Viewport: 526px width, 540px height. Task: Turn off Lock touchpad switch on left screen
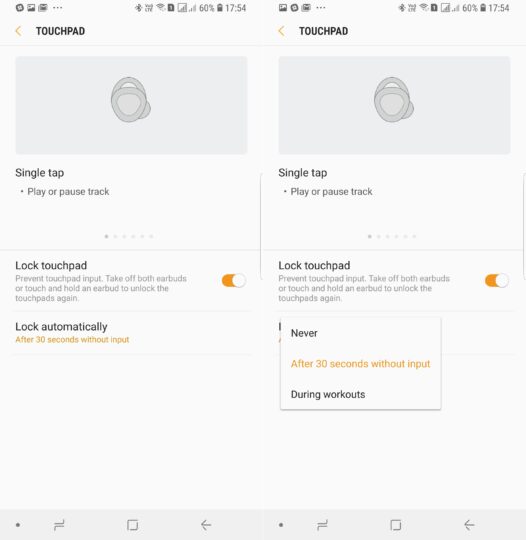234,280
